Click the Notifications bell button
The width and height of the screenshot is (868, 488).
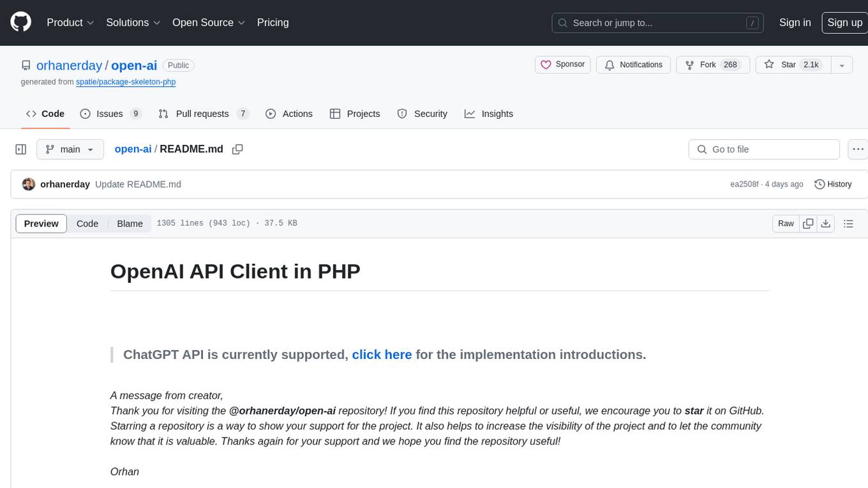click(x=633, y=65)
